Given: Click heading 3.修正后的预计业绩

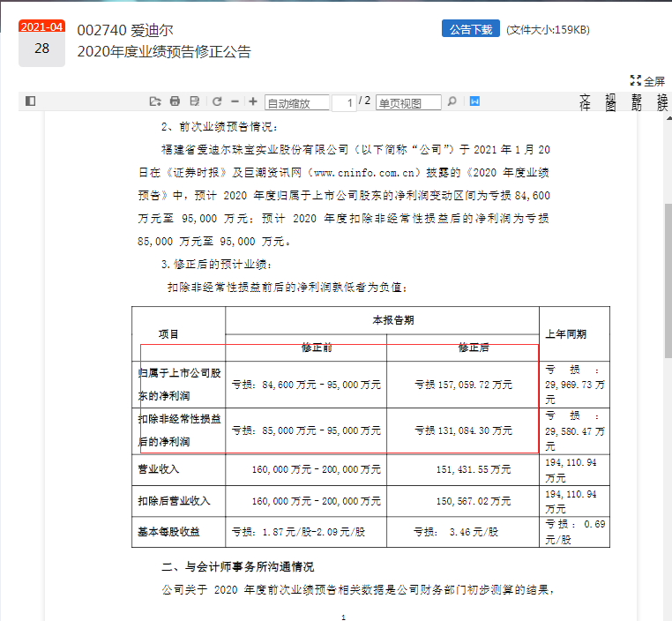Looking at the screenshot, I should click(216, 265).
